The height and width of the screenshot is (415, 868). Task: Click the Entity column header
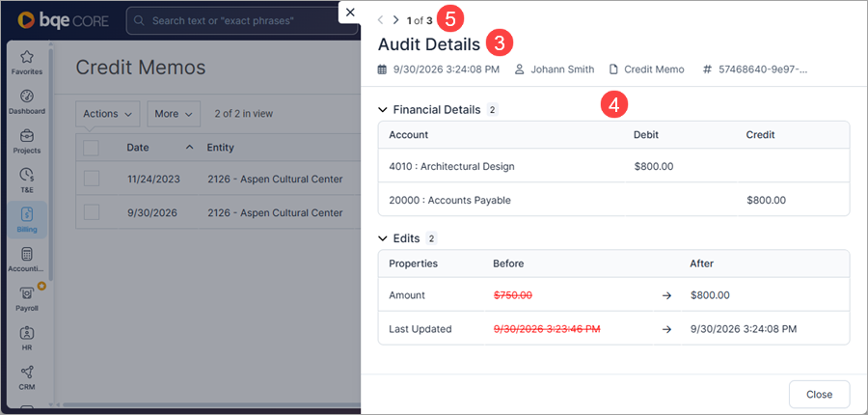(220, 148)
